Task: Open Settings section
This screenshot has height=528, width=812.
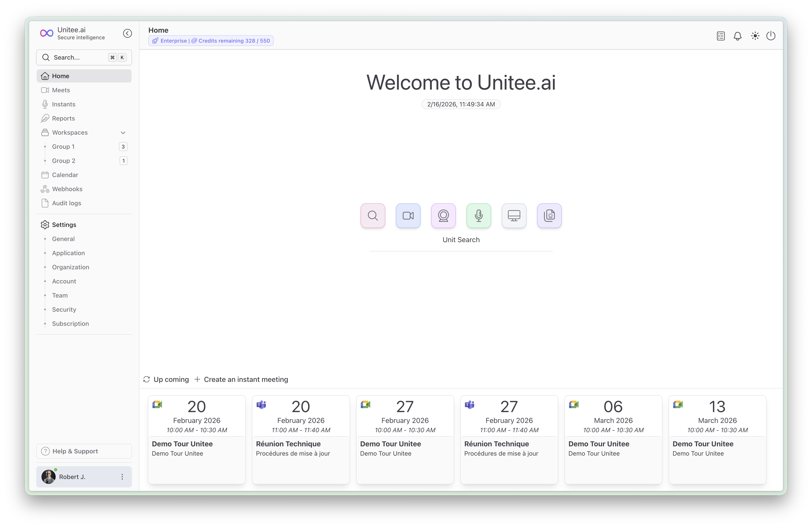Action: point(84,225)
